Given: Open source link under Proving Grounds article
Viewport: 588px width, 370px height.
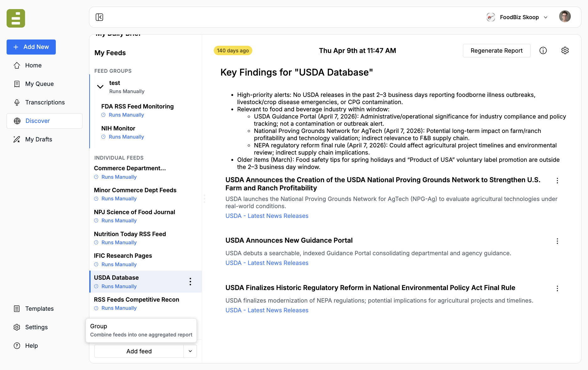Looking at the screenshot, I should pos(267,216).
